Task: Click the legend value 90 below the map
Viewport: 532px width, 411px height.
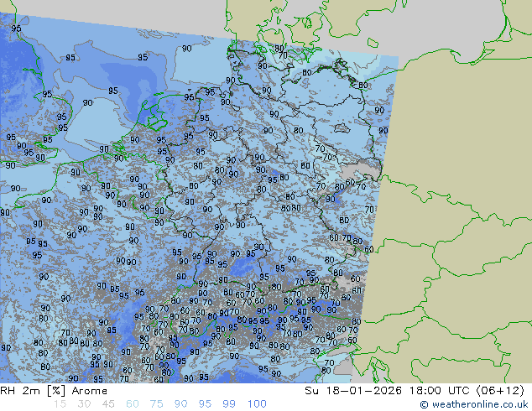Action: pos(181,404)
